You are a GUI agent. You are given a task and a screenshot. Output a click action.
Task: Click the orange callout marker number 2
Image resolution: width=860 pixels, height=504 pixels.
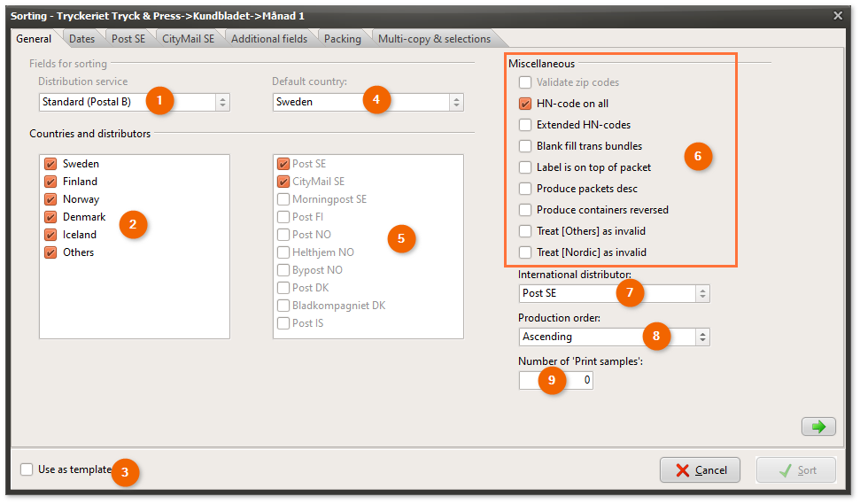[133, 224]
